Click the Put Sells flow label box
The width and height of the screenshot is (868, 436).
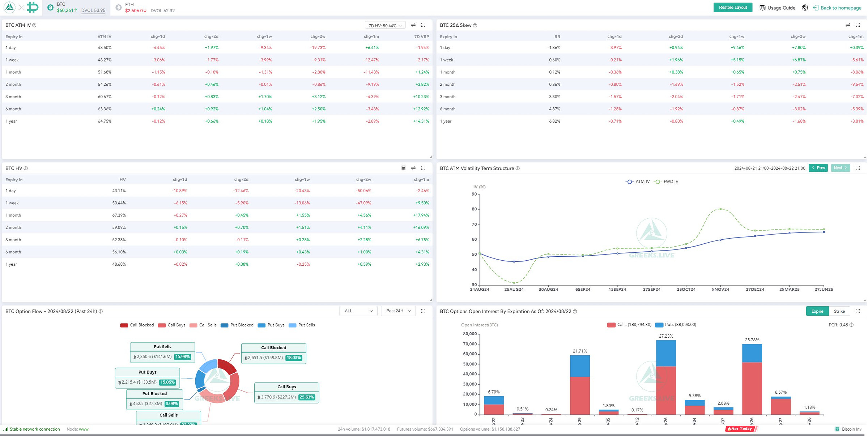pos(163,352)
